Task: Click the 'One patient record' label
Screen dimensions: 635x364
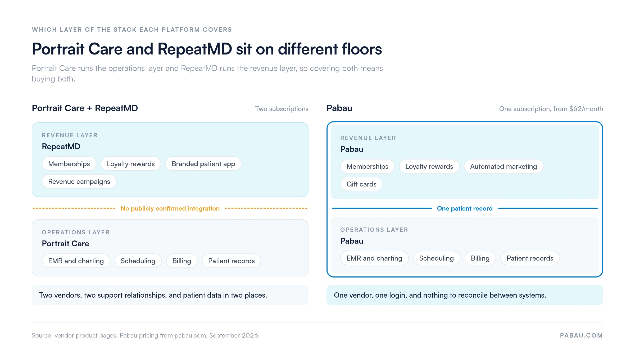Action: click(x=465, y=208)
